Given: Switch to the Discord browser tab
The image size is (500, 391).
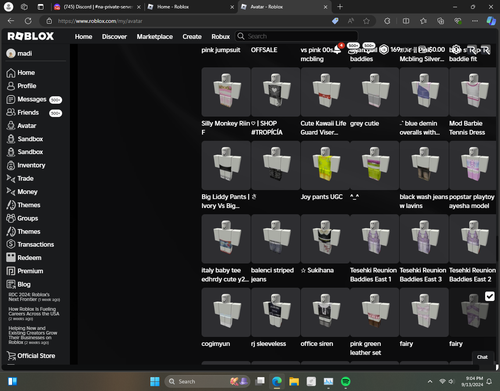Looking at the screenshot, I should pos(97,7).
